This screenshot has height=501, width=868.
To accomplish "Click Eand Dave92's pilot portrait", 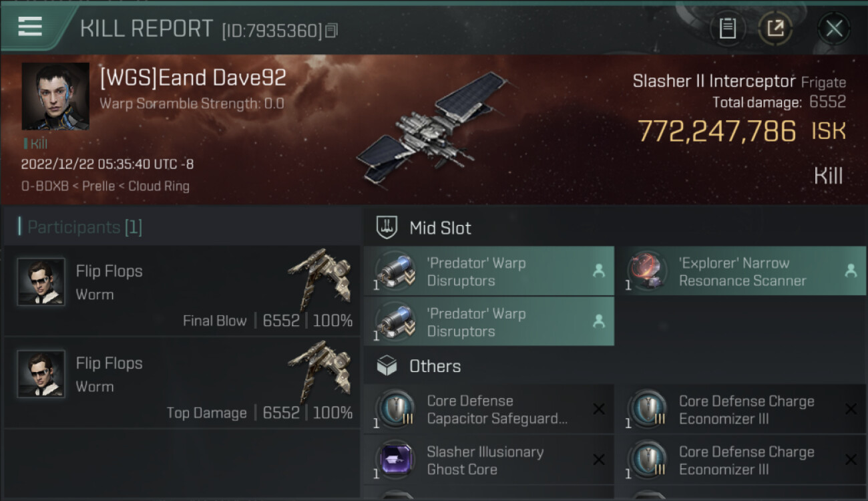I will coord(55,96).
